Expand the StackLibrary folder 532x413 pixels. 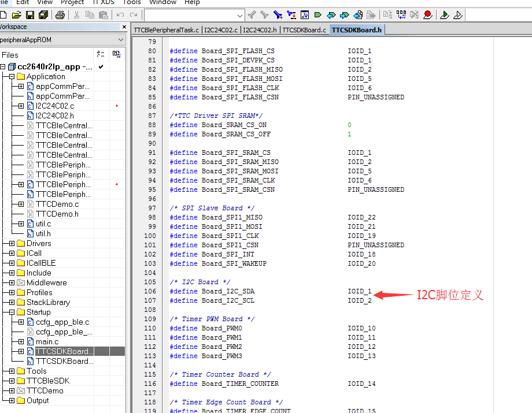[12, 303]
